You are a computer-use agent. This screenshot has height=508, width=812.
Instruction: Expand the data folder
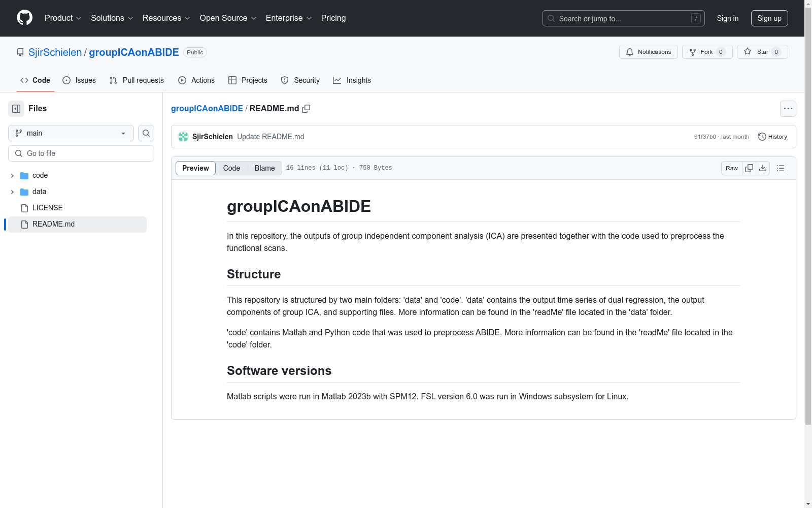12,192
